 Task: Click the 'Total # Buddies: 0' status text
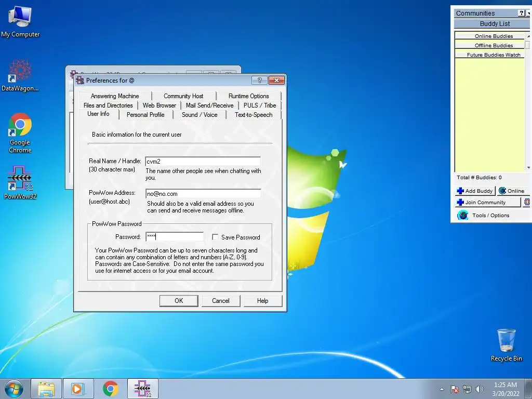(x=479, y=178)
